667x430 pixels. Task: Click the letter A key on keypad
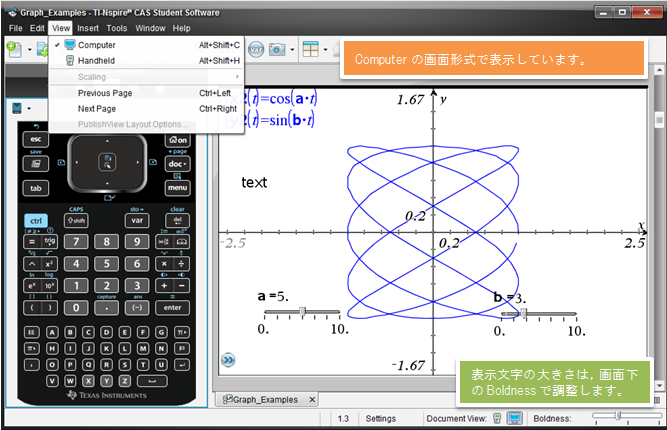(52, 332)
